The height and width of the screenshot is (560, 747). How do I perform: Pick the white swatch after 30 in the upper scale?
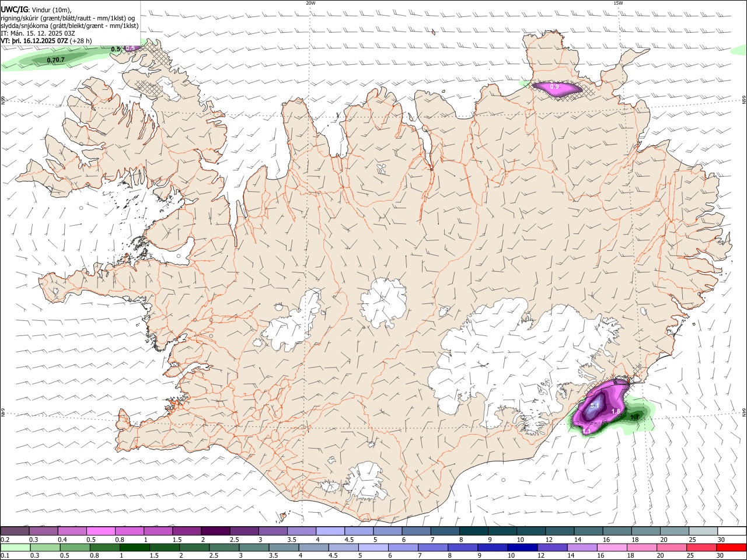tap(732, 531)
